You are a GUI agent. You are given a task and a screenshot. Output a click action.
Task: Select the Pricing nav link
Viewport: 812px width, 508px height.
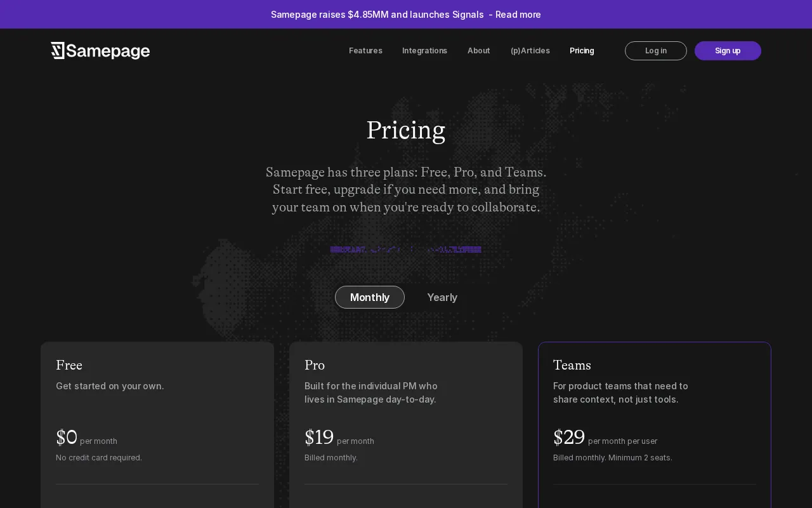pyautogui.click(x=582, y=51)
